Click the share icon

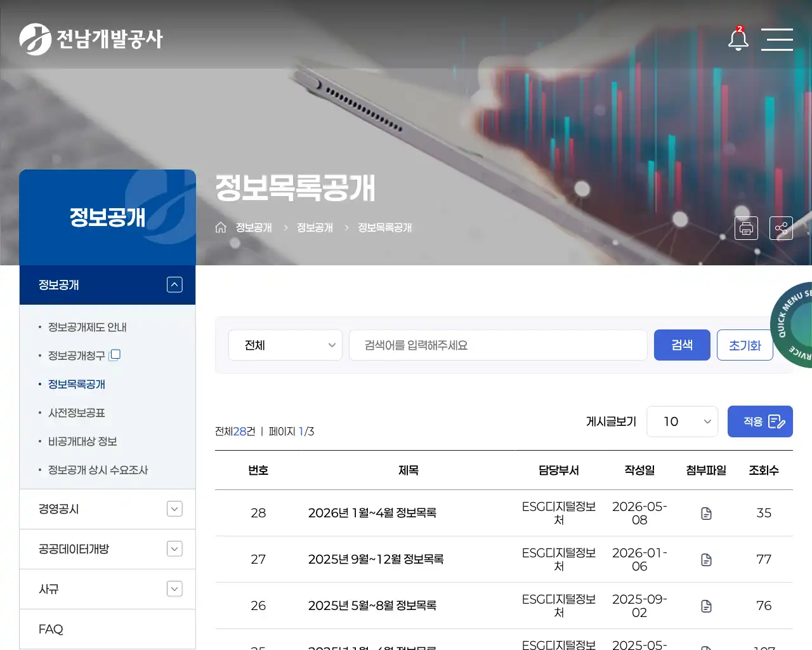click(781, 228)
